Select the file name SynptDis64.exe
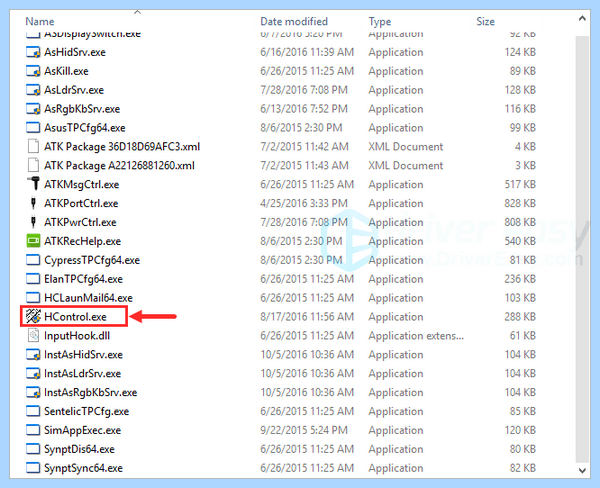 (79, 449)
